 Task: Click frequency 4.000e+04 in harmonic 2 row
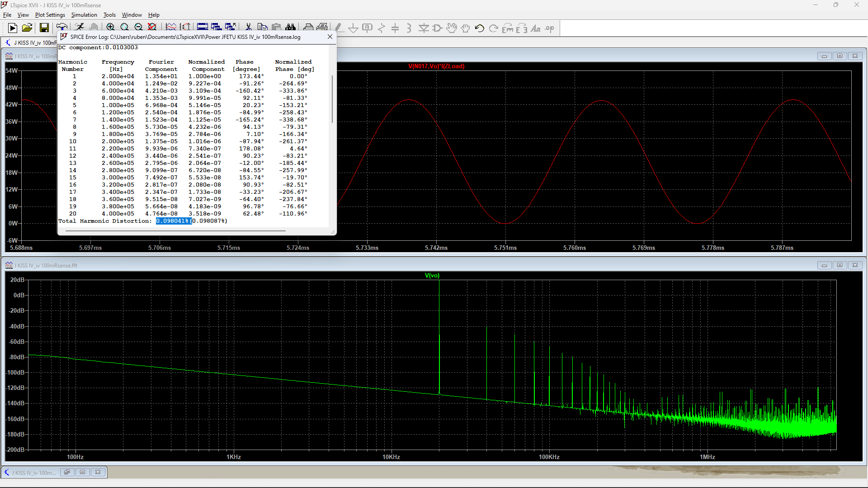point(118,84)
